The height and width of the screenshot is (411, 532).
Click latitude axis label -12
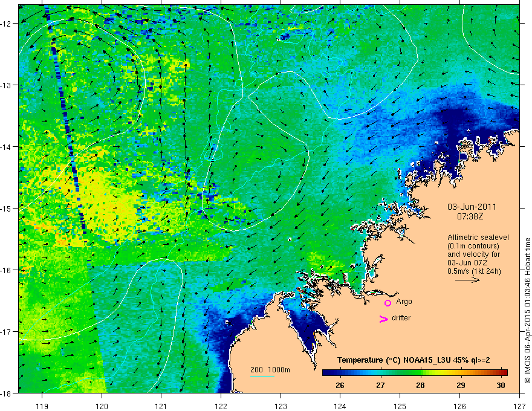pyautogui.click(x=6, y=24)
